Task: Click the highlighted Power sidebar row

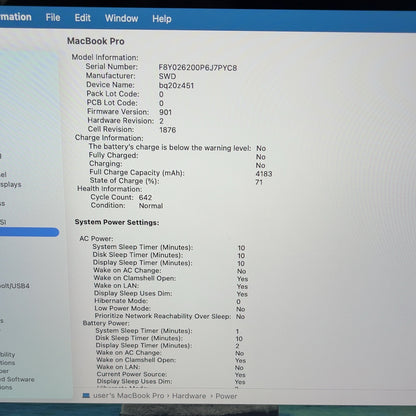Action: 29,232
